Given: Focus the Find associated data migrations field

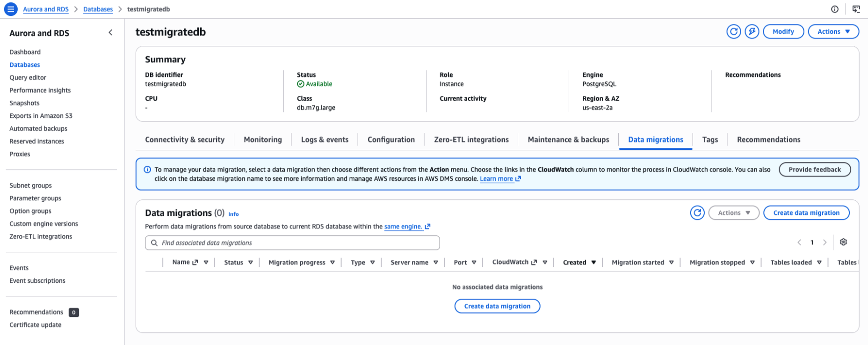Looking at the screenshot, I should pyautogui.click(x=292, y=243).
